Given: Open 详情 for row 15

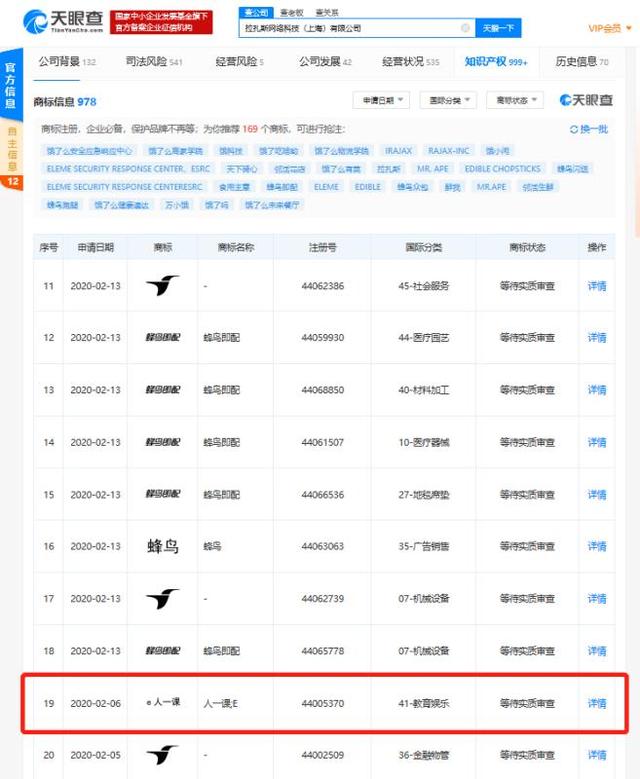Looking at the screenshot, I should 597,494.
